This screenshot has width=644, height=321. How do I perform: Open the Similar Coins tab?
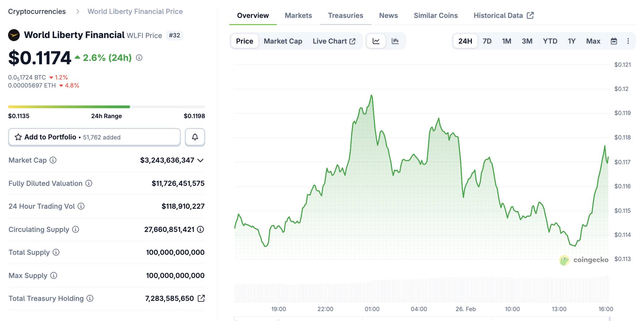point(435,15)
